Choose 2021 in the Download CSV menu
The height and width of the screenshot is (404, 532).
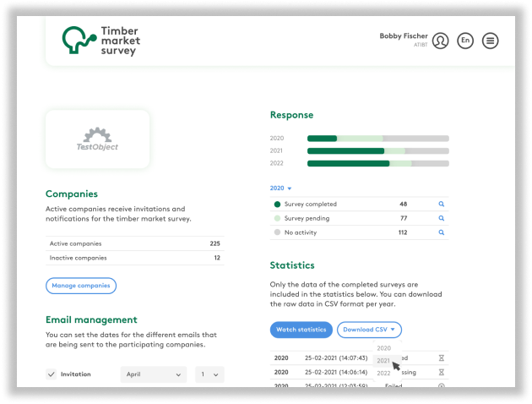pos(383,361)
